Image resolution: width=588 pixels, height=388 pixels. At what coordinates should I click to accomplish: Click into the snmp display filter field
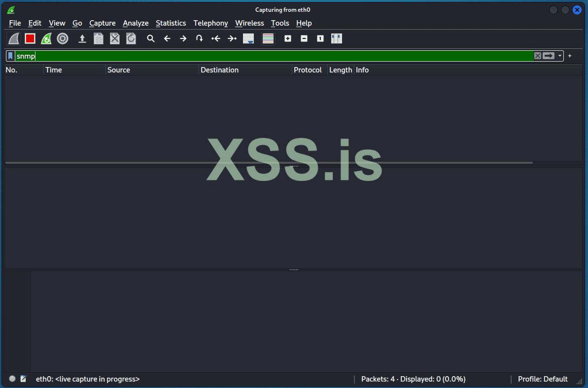click(274, 56)
